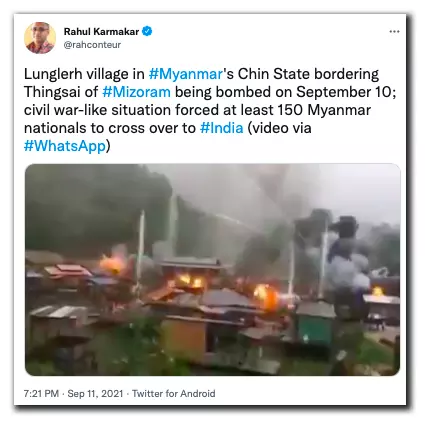
Task: Click the 7:21 PM timestamp
Action: coord(41,394)
